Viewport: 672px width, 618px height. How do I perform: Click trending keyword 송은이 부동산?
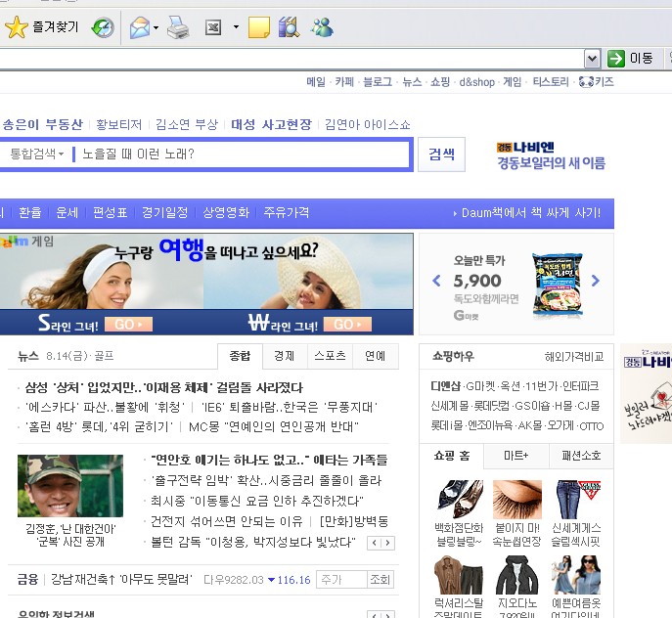[x=42, y=125]
